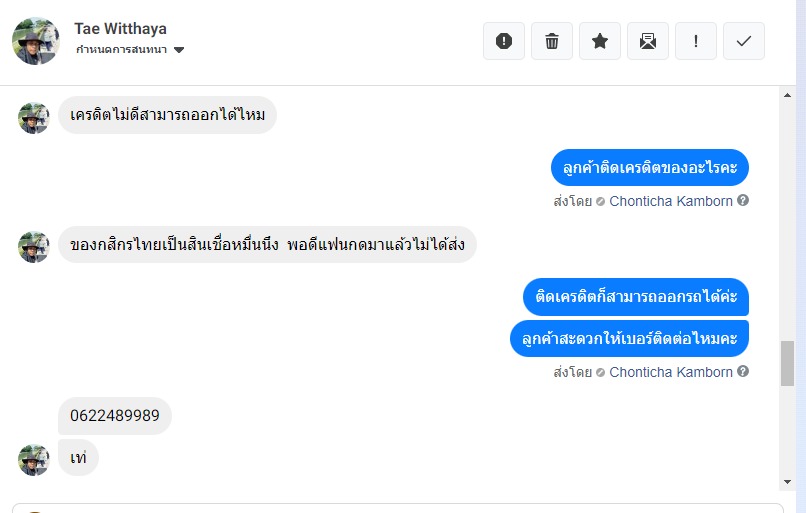Mark conversation as spam with octagon icon
The width and height of the screenshot is (806, 513).
(x=504, y=41)
